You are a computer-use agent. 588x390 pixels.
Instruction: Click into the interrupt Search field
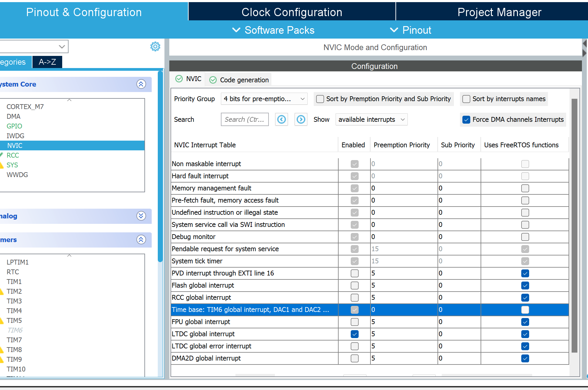(245, 119)
